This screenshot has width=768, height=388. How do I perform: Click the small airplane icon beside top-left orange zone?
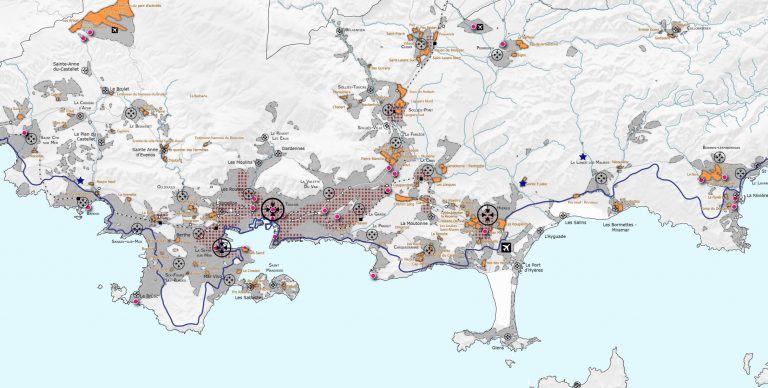click(115, 30)
